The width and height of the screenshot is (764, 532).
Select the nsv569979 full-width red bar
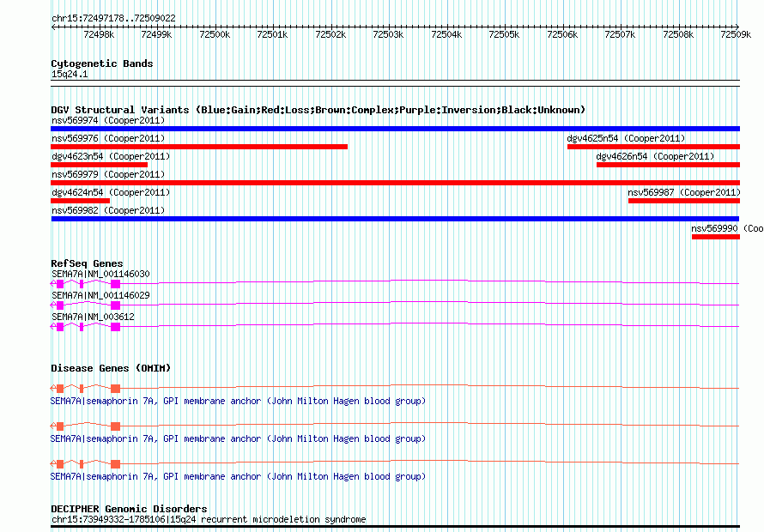pyautogui.click(x=395, y=183)
